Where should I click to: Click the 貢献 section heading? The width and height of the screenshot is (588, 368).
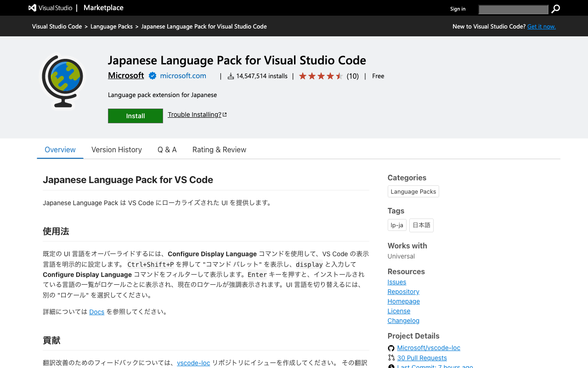(51, 340)
